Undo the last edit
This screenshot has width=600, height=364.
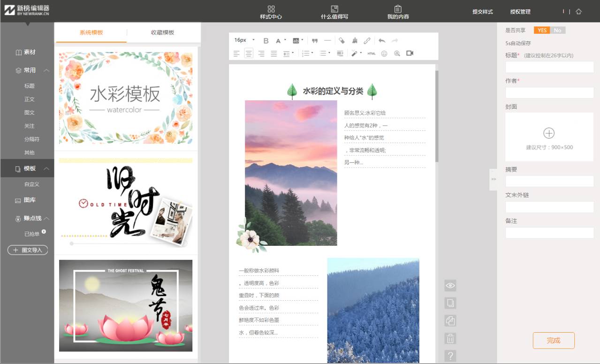pos(381,41)
